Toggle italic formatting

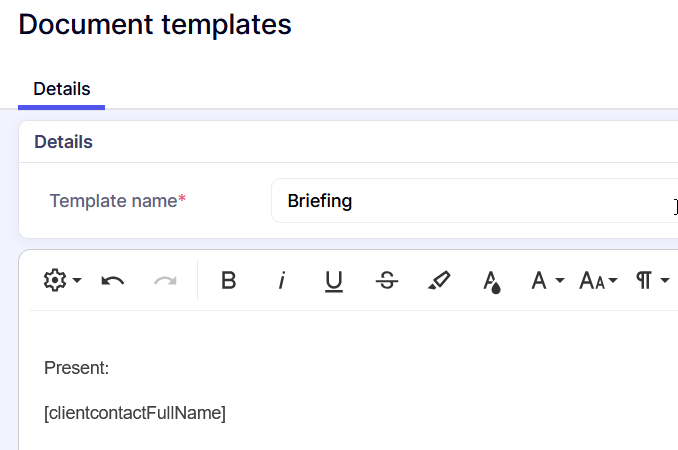[x=281, y=281]
